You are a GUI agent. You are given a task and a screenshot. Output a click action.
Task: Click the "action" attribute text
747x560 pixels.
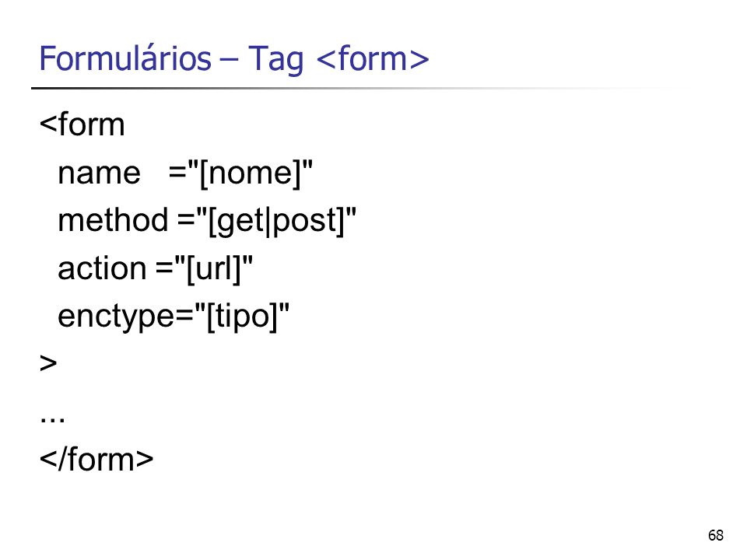[x=102, y=268]
